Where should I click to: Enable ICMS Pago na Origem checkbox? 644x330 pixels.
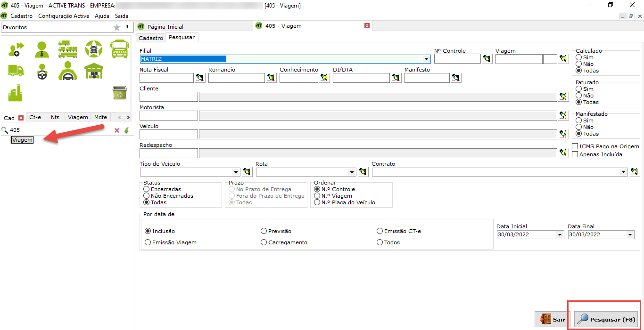point(575,146)
